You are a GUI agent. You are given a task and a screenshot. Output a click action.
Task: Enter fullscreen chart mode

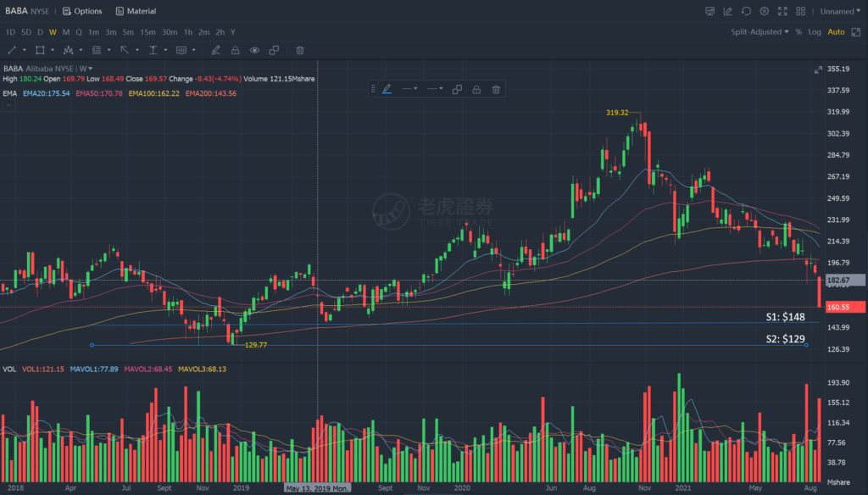click(782, 11)
